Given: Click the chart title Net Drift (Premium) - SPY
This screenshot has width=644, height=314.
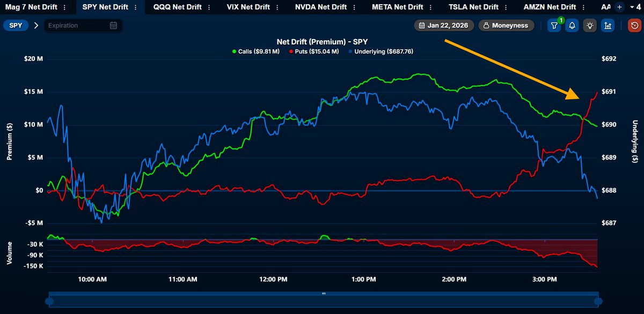Looking at the screenshot, I should click(322, 41).
